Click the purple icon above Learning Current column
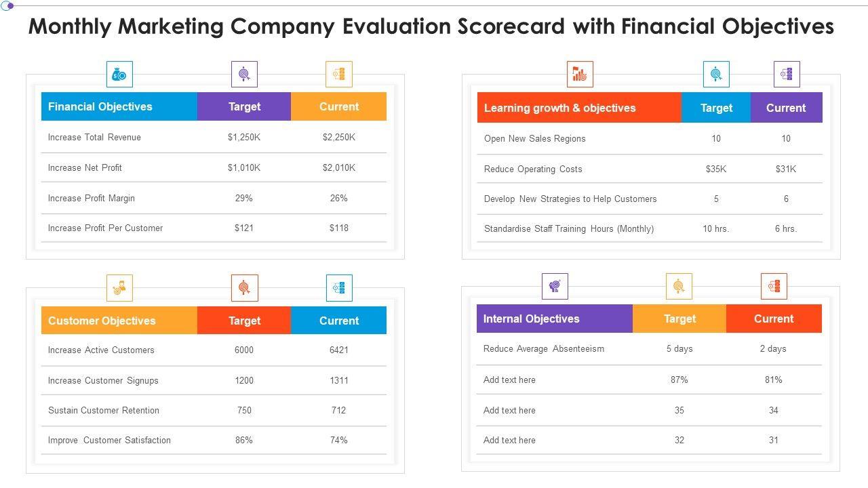Screen dimensions: 868x488 point(787,75)
